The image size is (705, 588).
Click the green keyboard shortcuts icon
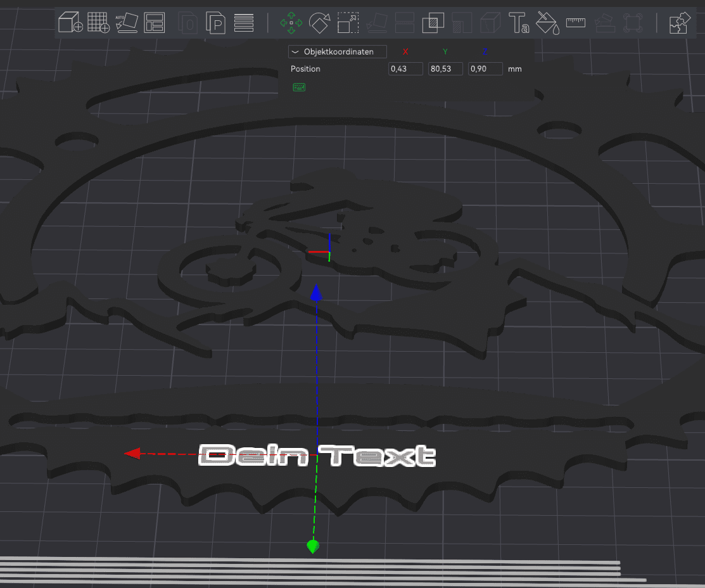click(x=299, y=87)
